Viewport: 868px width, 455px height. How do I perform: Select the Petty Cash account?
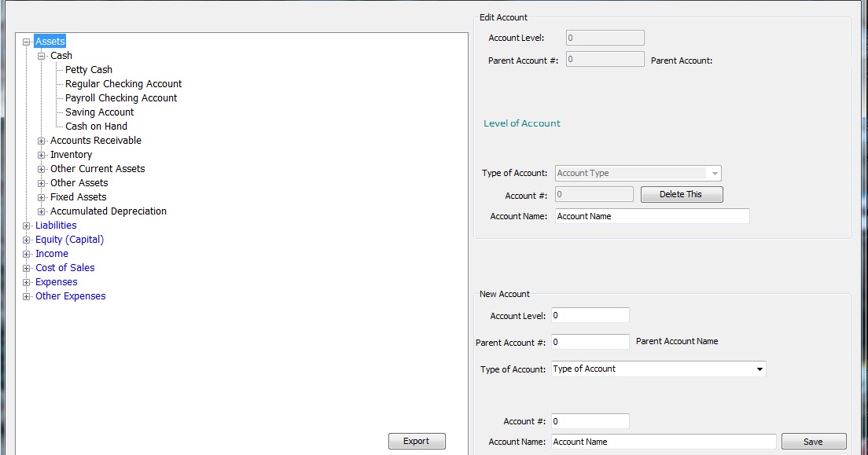pyautogui.click(x=89, y=70)
